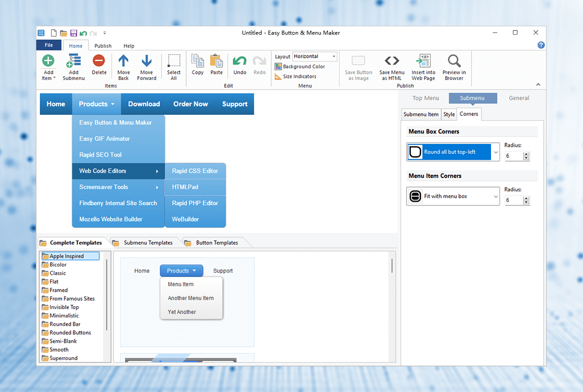
Task: Click the template folder list scrollbar
Action: (107, 293)
